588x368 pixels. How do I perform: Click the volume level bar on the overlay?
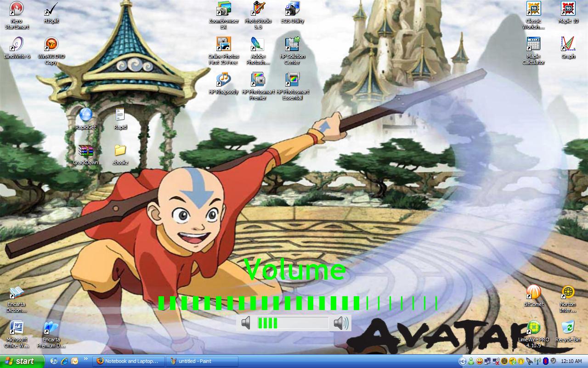point(293,323)
